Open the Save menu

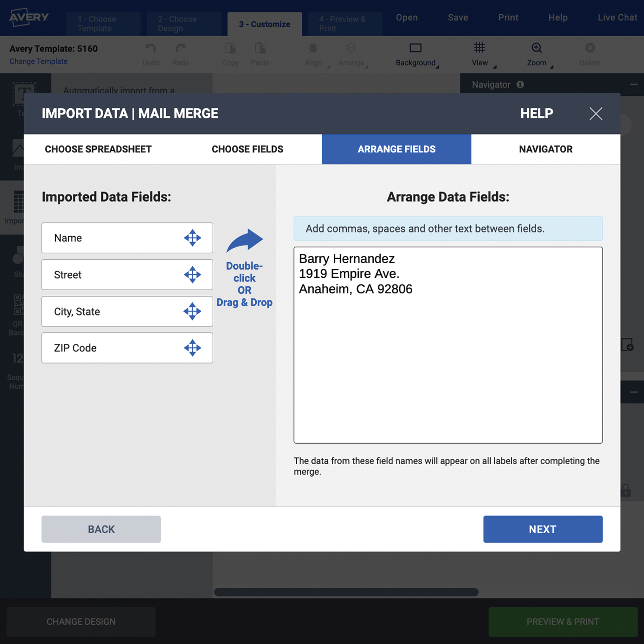coord(458,17)
